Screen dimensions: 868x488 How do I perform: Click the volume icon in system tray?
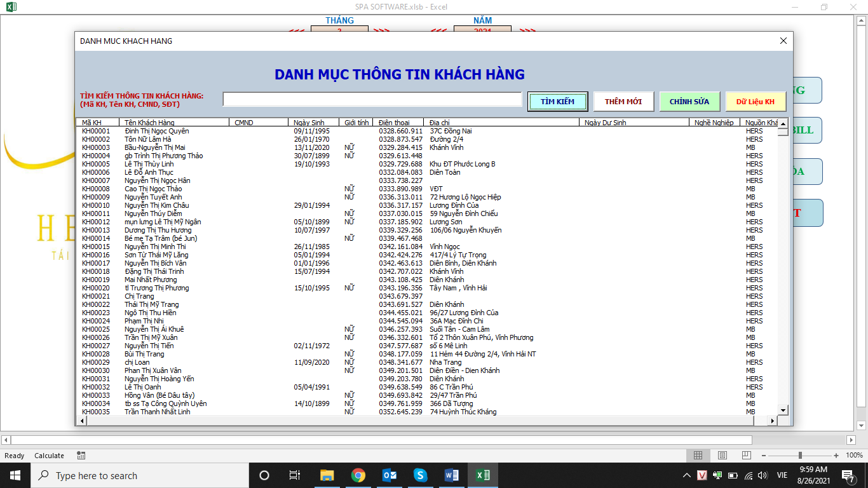(x=763, y=475)
